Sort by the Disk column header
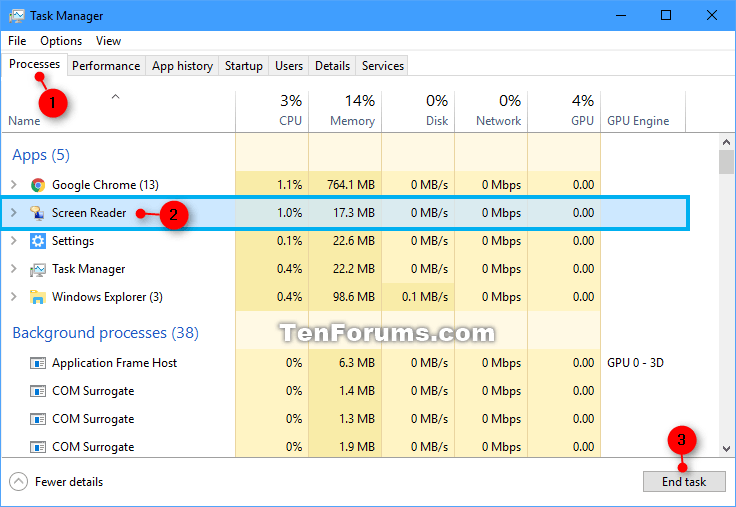The height and width of the screenshot is (507, 736). click(x=418, y=112)
